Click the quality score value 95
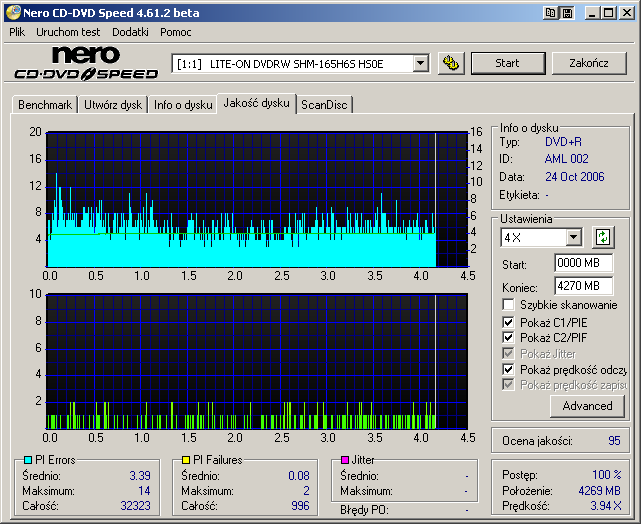 pos(614,441)
